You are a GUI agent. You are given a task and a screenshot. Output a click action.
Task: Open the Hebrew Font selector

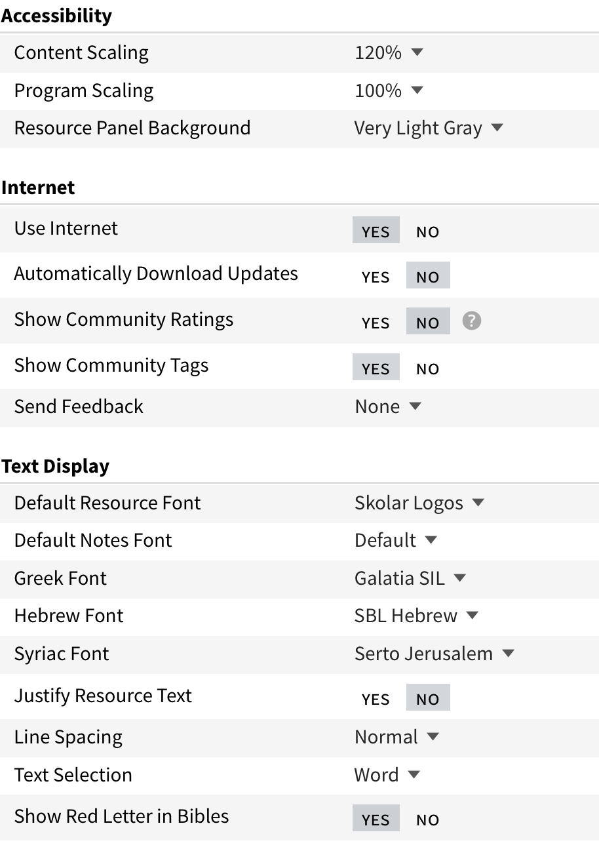pos(416,616)
